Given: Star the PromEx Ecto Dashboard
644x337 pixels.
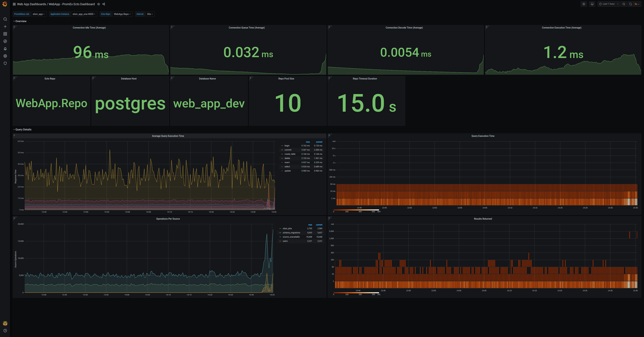Looking at the screenshot, I should tap(98, 4).
